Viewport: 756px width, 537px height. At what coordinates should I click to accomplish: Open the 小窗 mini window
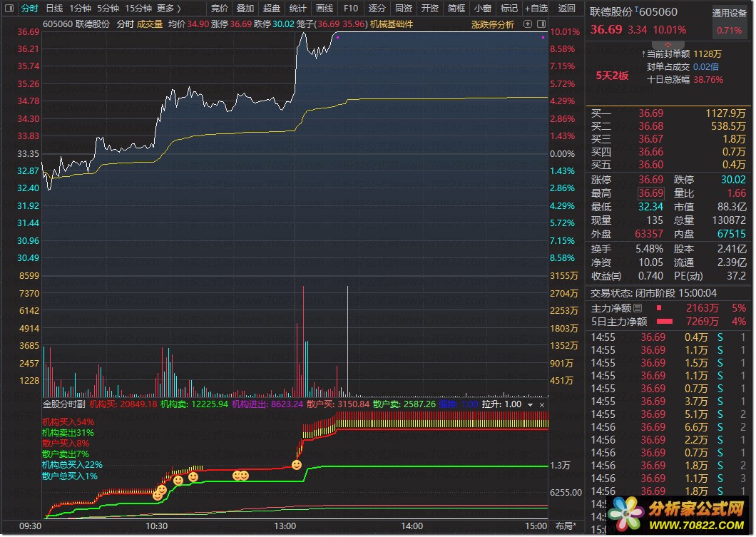point(482,8)
